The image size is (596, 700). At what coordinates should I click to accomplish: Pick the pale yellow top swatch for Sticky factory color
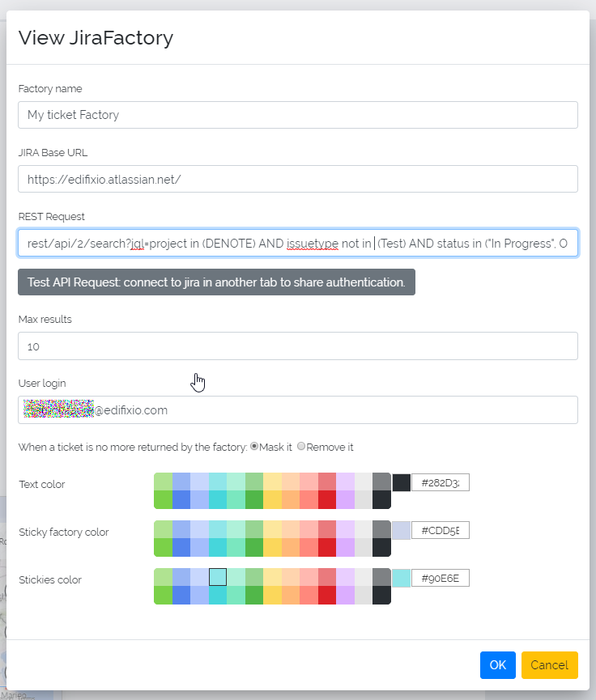coord(273,530)
